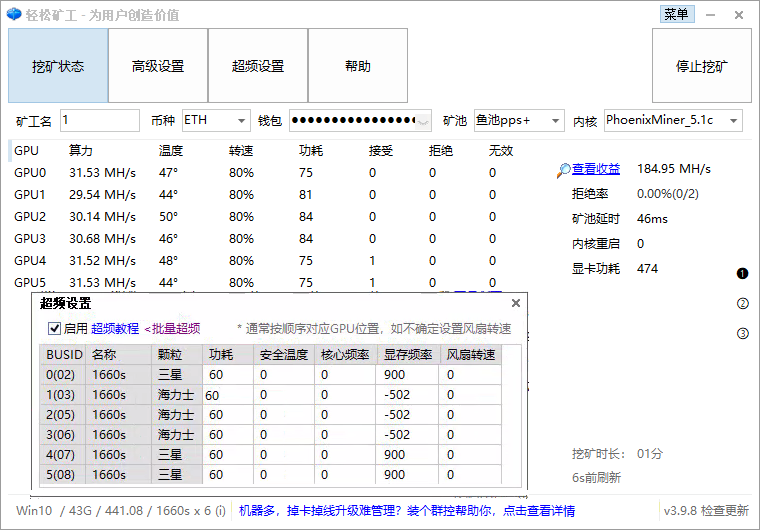This screenshot has width=761, height=530.
Task: Switch to the 高级设置 tab
Action: pos(158,67)
